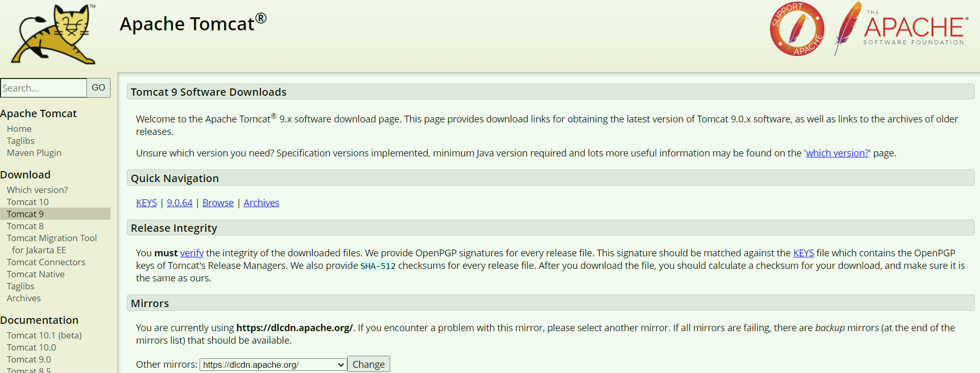Click the SHA-512 code text
The width and height of the screenshot is (980, 373).
point(378,266)
